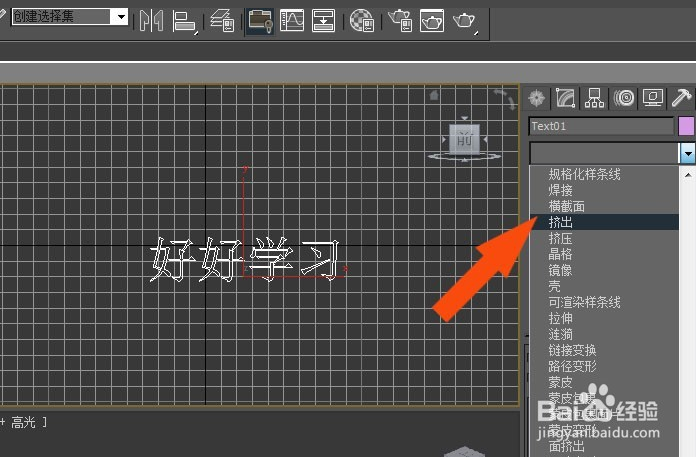Select 横截面 modifier from list
The image size is (696, 457).
point(566,206)
